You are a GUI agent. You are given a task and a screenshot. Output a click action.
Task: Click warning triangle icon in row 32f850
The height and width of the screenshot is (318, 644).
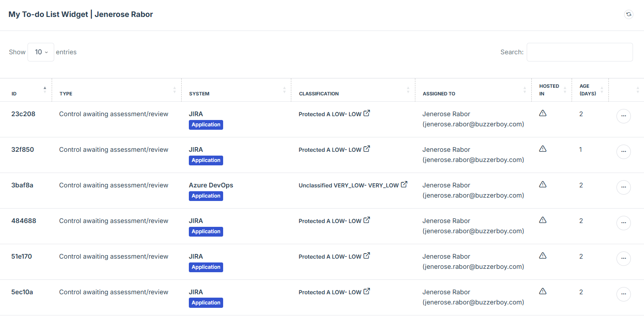(x=543, y=149)
